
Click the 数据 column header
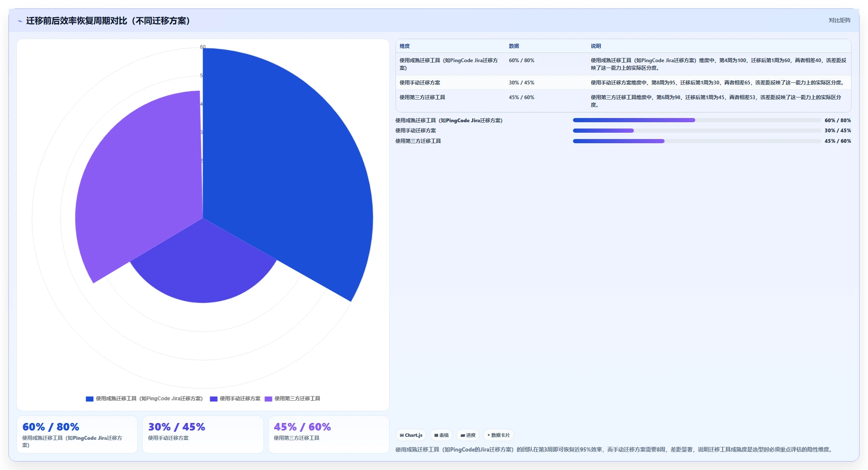point(514,46)
